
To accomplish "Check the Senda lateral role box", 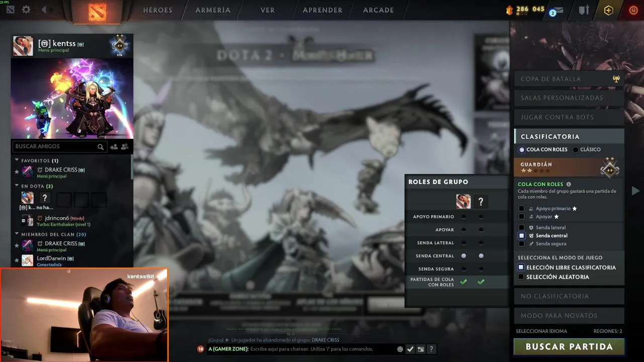I will click(522, 228).
